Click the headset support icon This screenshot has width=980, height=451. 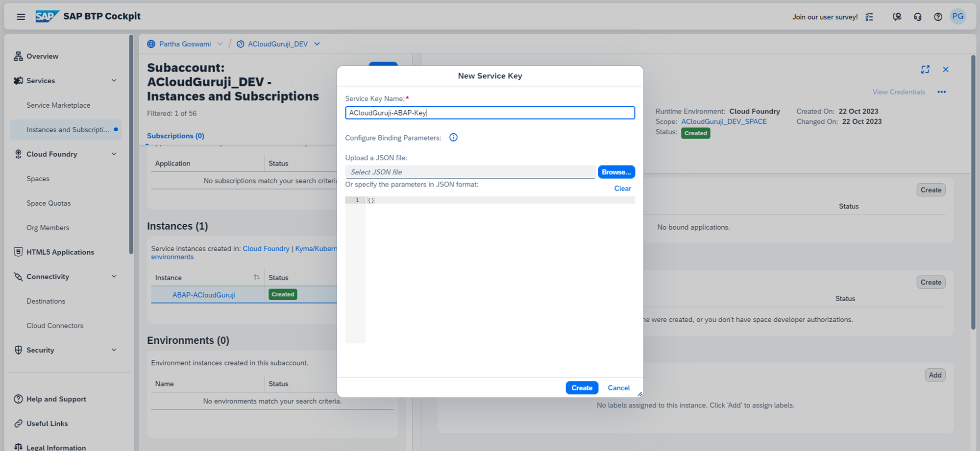tap(917, 17)
